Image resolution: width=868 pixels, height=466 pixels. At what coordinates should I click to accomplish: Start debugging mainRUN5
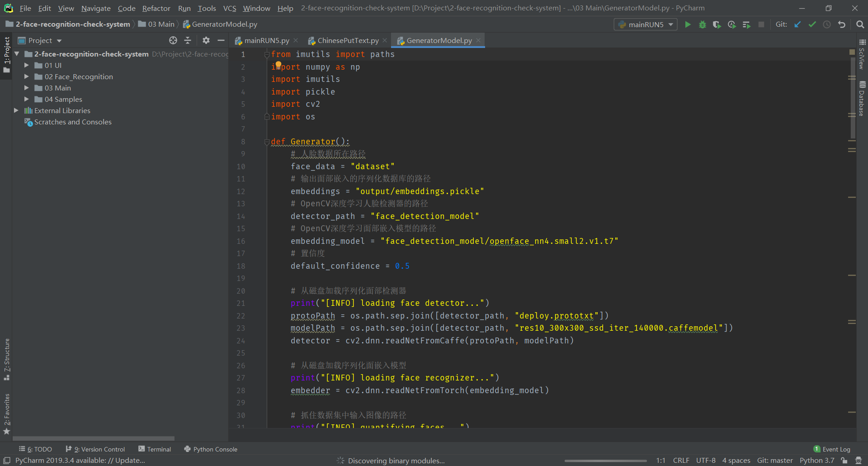(702, 24)
